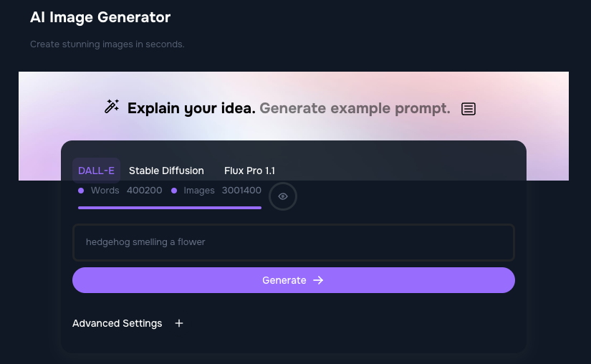The width and height of the screenshot is (591, 364).
Task: Open the Flux Pro 1.1 tab
Action: pyautogui.click(x=249, y=171)
